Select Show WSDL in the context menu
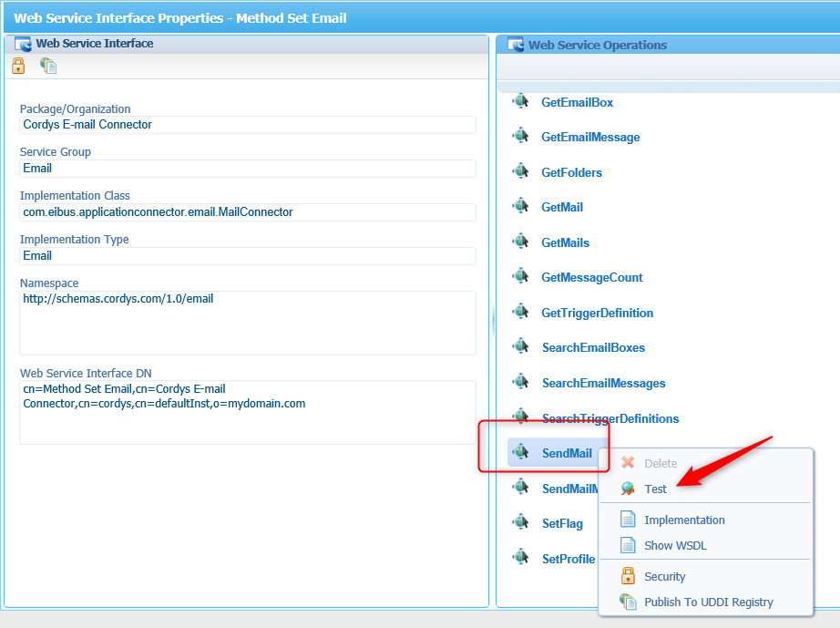 point(675,545)
